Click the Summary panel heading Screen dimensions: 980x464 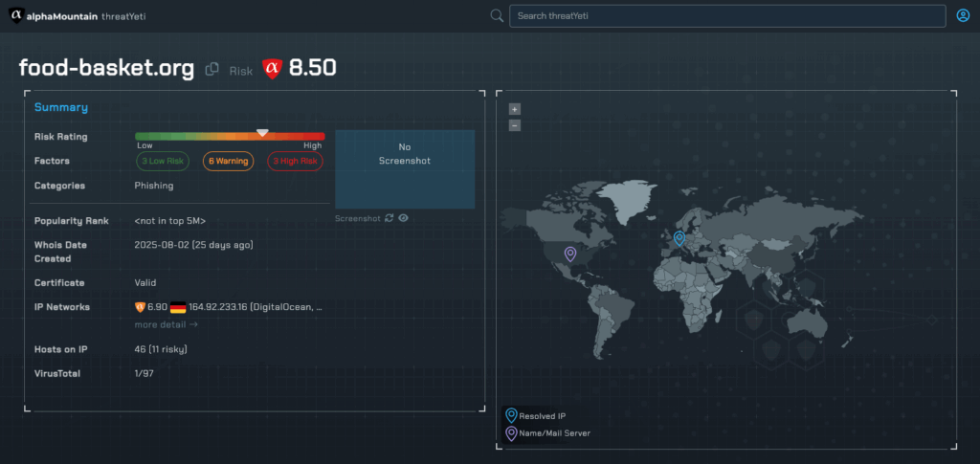[61, 107]
